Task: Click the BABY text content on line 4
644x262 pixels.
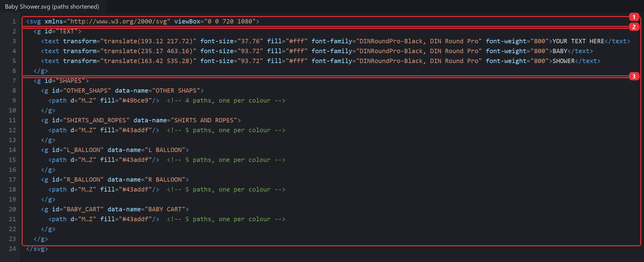Action: click(x=560, y=51)
